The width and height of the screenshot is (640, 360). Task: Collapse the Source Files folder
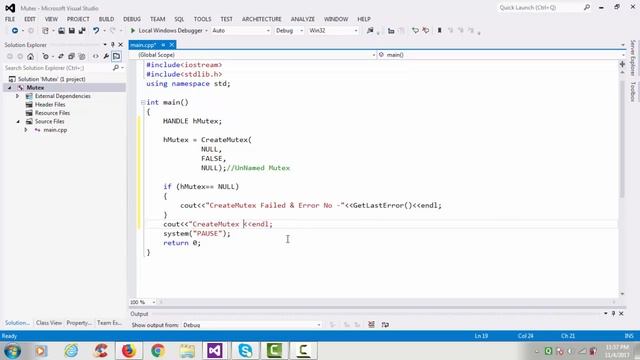(x=18, y=122)
